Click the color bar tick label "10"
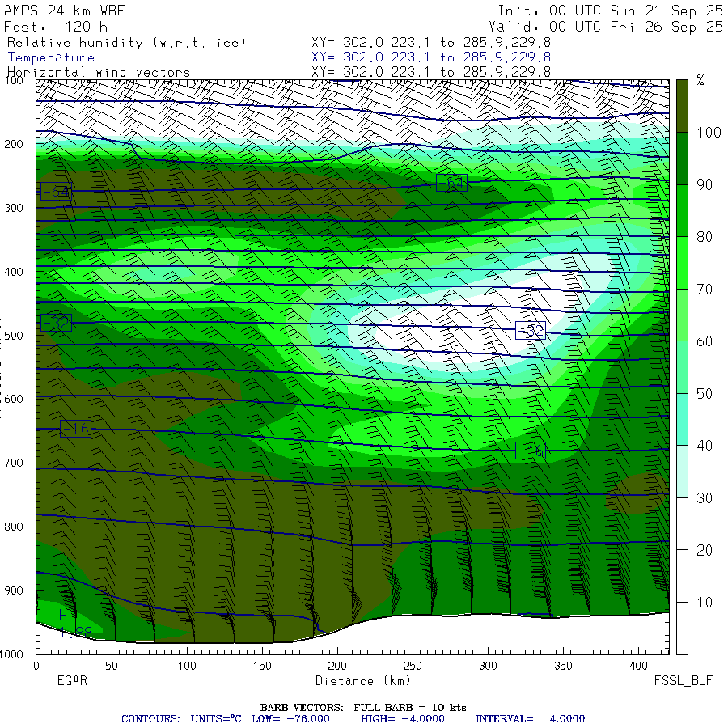Viewport: 728px width, 728px height. pyautogui.click(x=705, y=603)
